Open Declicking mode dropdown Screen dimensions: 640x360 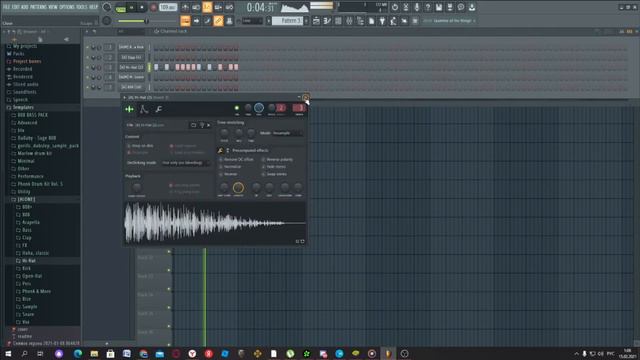point(186,163)
